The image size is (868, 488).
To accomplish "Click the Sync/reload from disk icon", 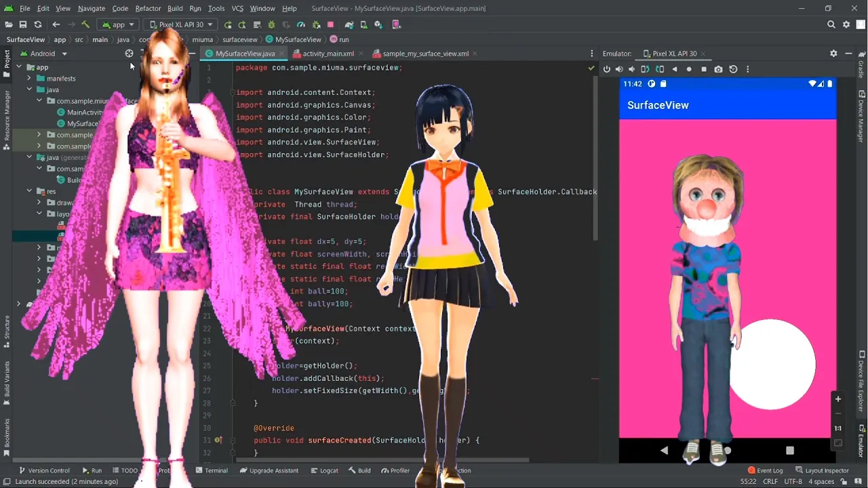I will [38, 24].
